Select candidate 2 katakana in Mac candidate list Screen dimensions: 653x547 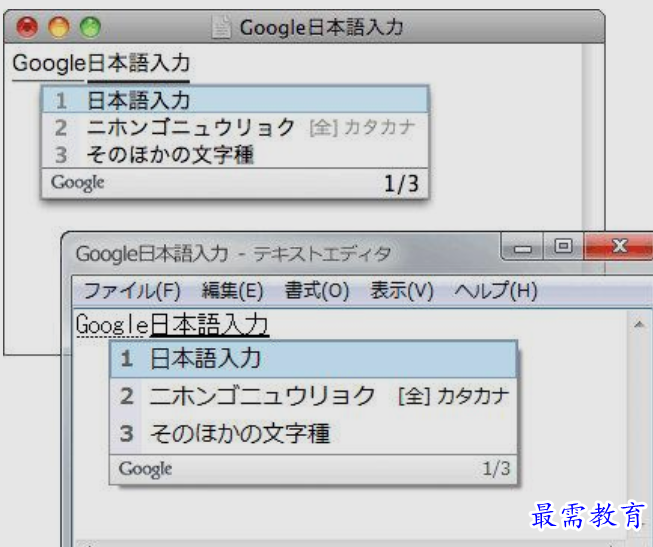click(x=235, y=127)
